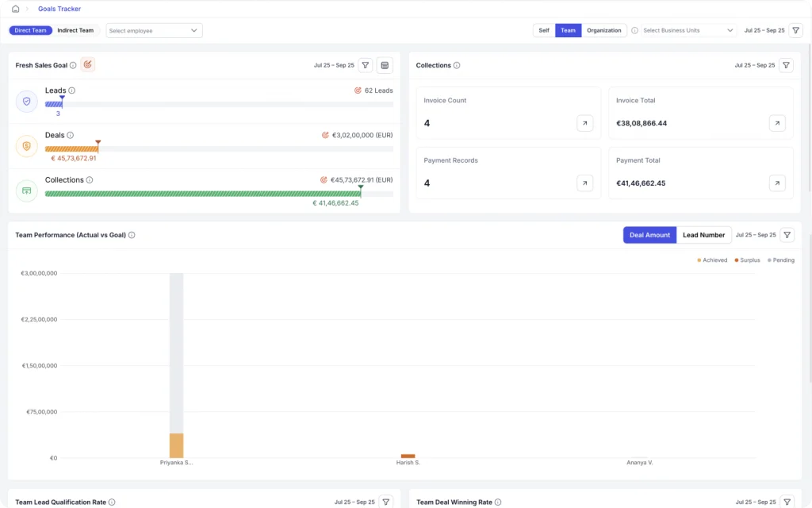
Task: Open Payment Records details arrow
Action: [584, 183]
